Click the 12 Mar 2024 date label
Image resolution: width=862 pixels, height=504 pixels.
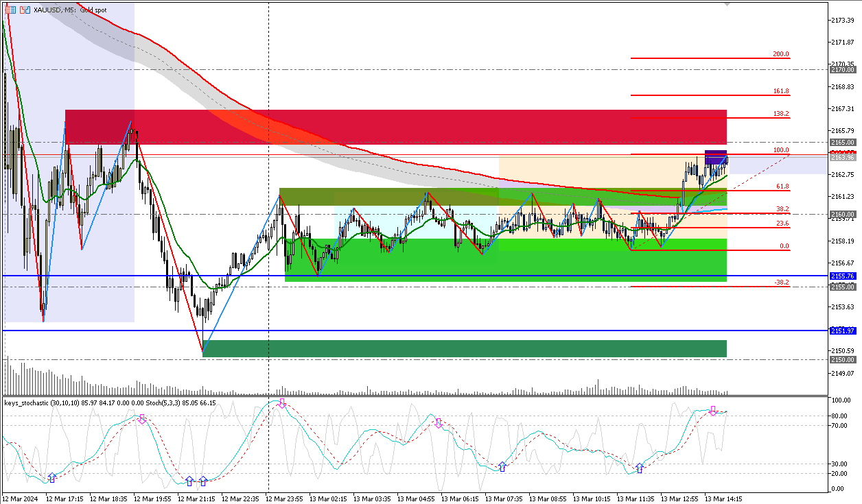click(21, 499)
